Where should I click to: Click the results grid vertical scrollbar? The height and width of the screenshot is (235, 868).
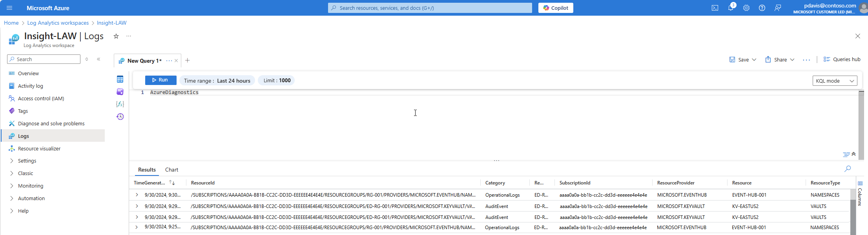853,212
